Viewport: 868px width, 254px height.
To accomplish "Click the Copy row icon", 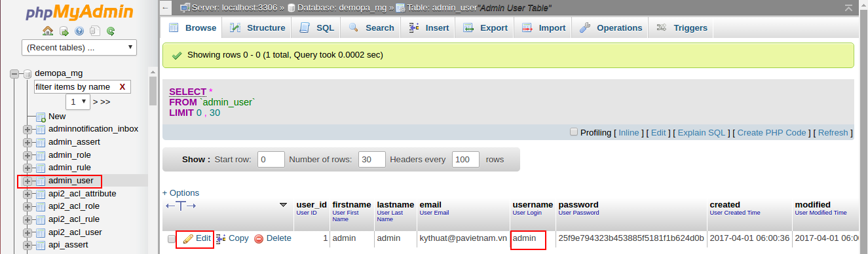I will [x=221, y=239].
